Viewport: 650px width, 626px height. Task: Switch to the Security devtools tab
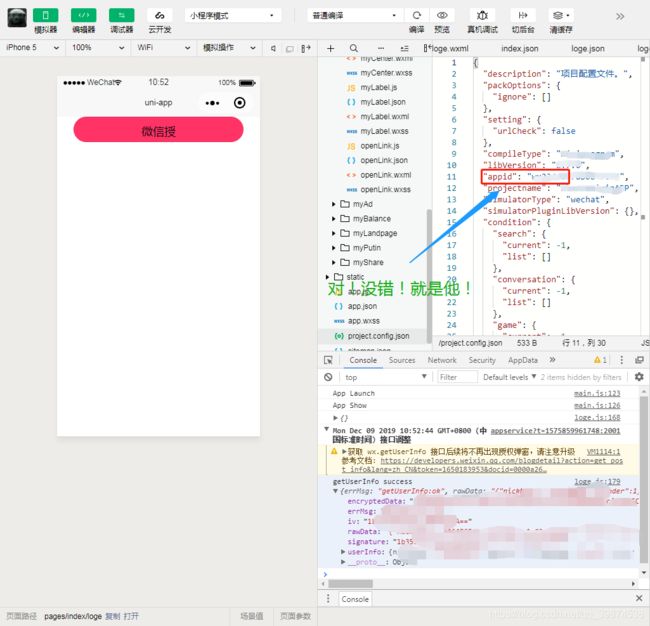point(482,360)
